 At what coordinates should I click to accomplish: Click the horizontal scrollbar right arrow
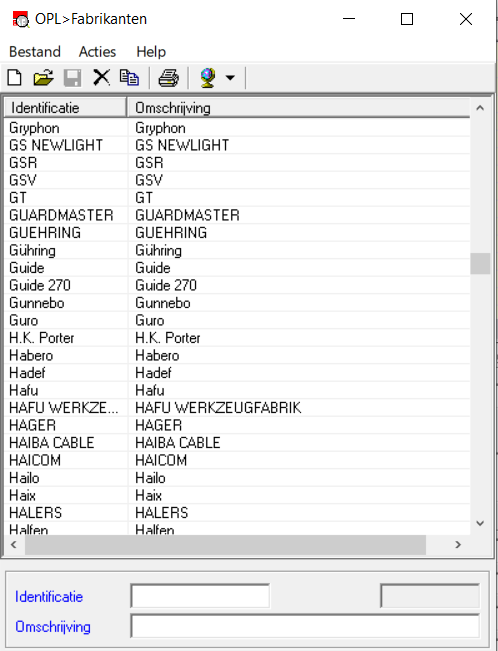(458, 545)
